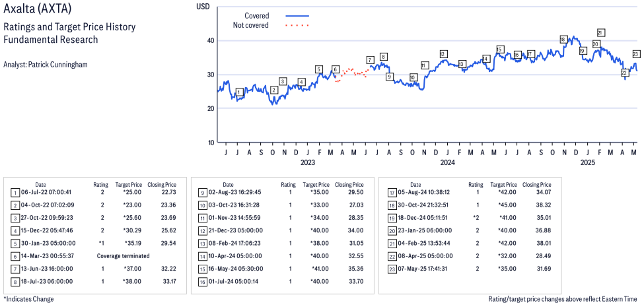644x303 pixels.
Task: Click the Not covered legend label
Action: tap(250, 26)
